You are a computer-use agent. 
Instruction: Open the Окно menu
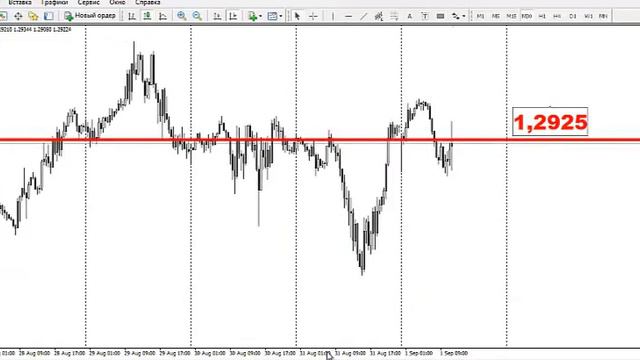[117, 2]
